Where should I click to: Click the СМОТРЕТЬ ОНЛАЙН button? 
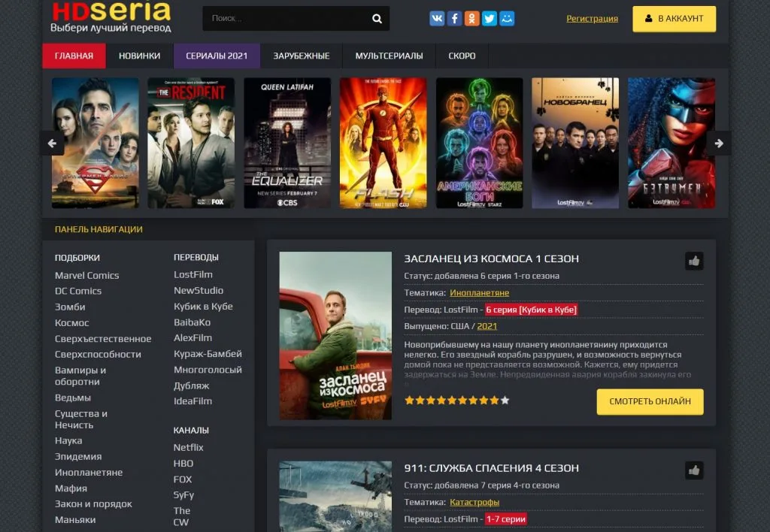(x=650, y=402)
